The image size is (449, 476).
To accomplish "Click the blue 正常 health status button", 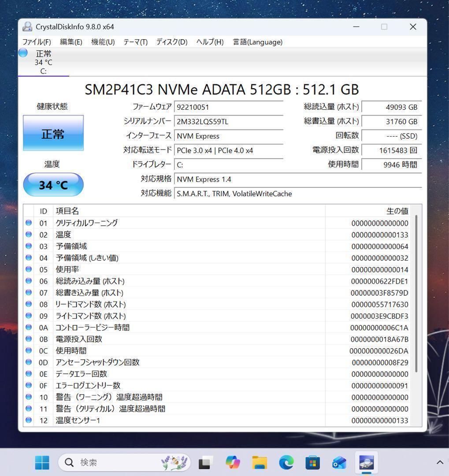I will 53,133.
